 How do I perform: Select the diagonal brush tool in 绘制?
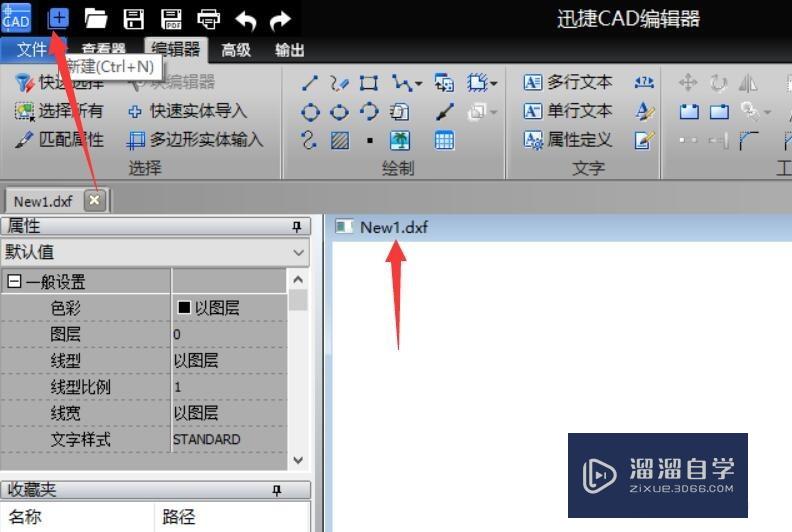(x=444, y=112)
